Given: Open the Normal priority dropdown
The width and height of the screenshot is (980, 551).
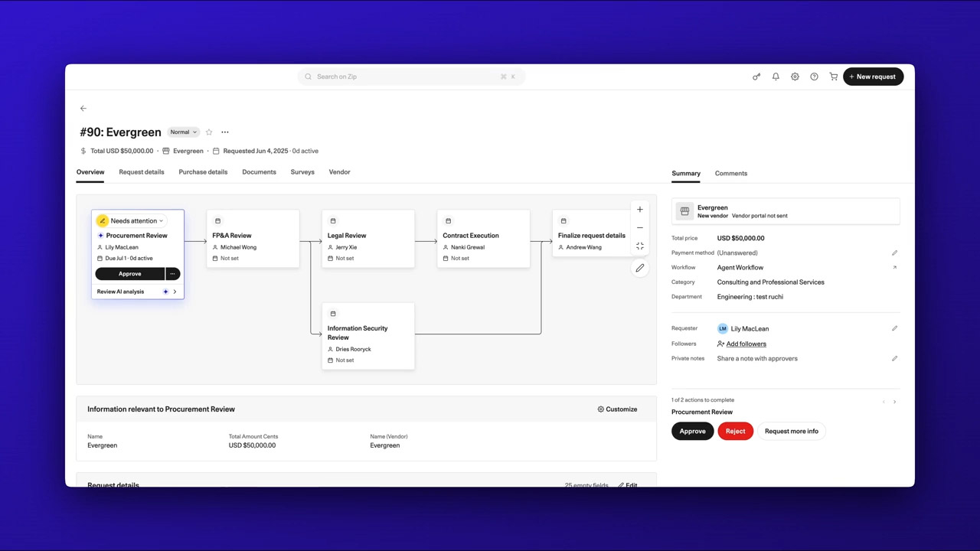Looking at the screenshot, I should (183, 132).
